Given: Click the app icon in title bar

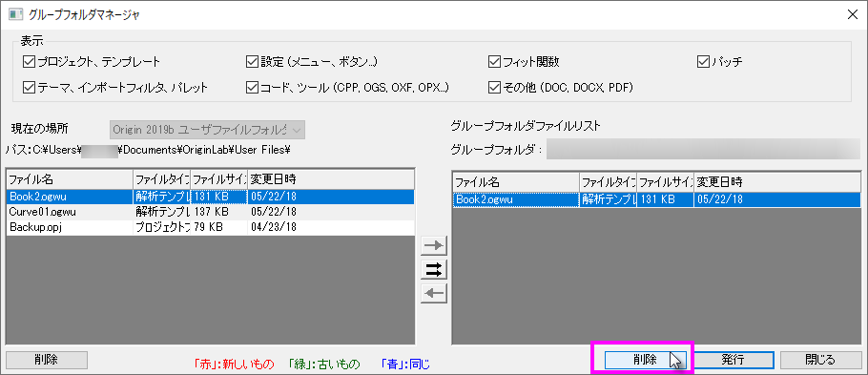Looking at the screenshot, I should (15, 14).
